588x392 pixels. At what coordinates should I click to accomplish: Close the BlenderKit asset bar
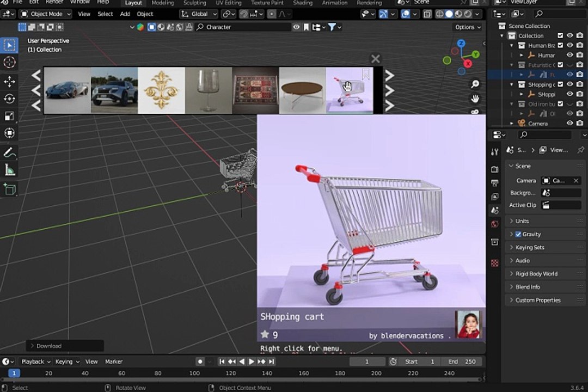point(375,58)
